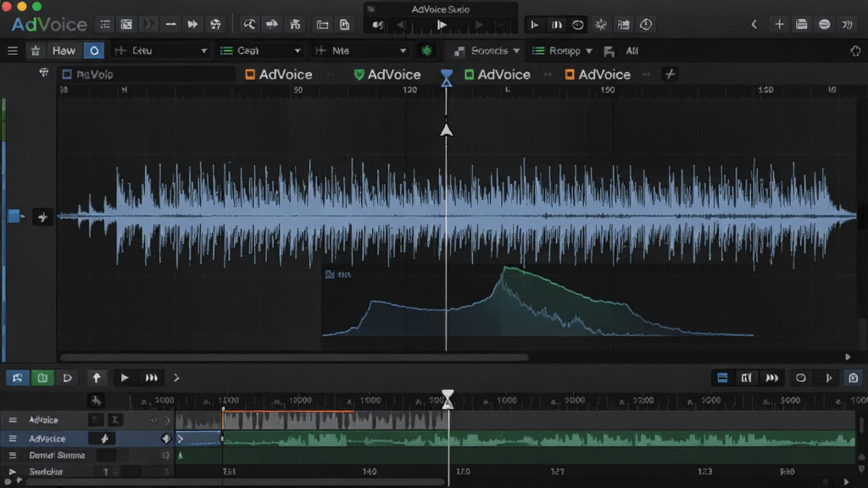868x488 pixels.
Task: Open the Rorapp dropdown
Action: (x=563, y=51)
